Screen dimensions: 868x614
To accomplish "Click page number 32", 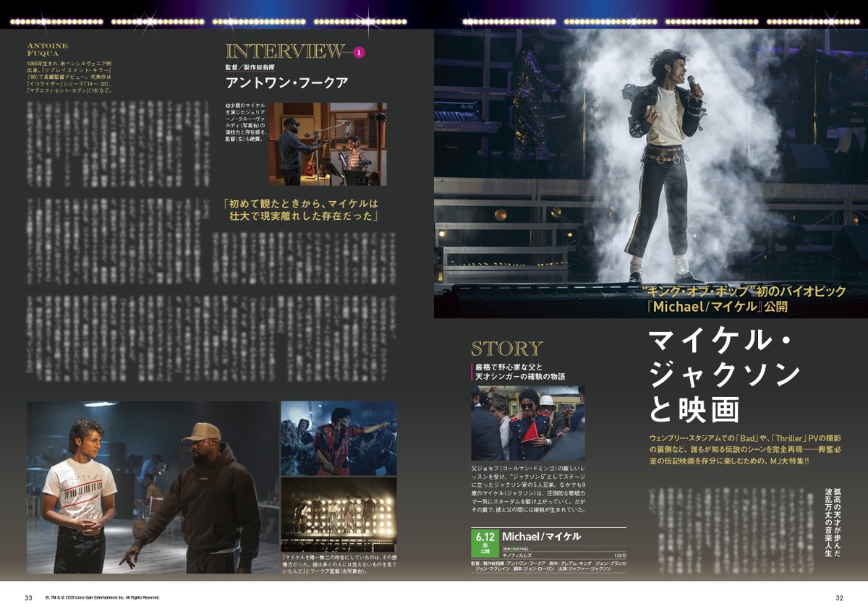I will (x=839, y=597).
